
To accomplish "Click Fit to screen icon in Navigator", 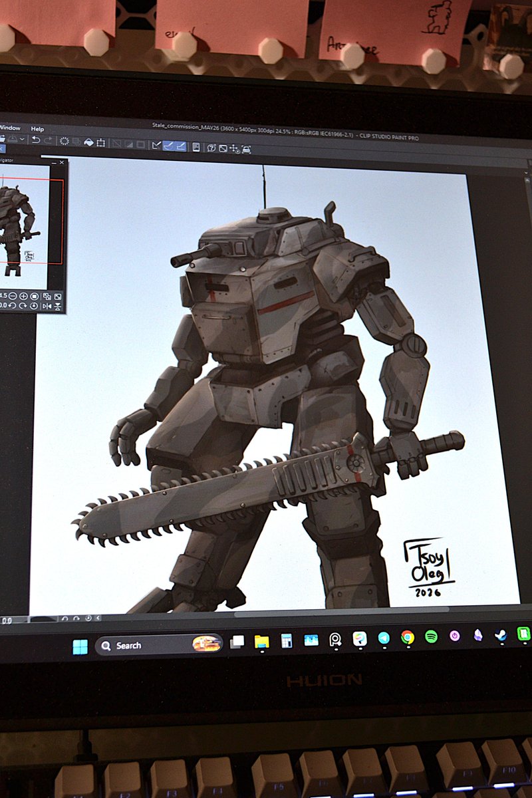I will click(58, 297).
